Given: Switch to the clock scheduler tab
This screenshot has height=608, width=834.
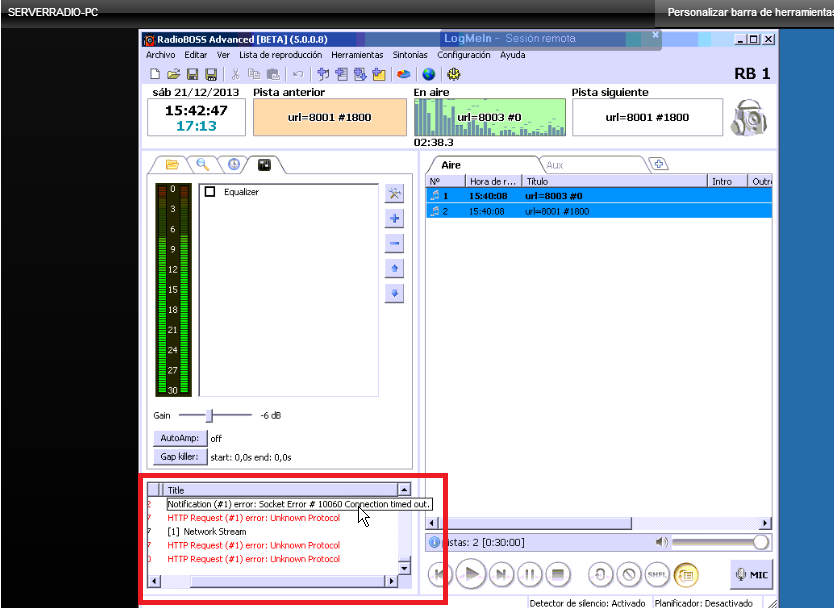Looking at the screenshot, I should 233,165.
